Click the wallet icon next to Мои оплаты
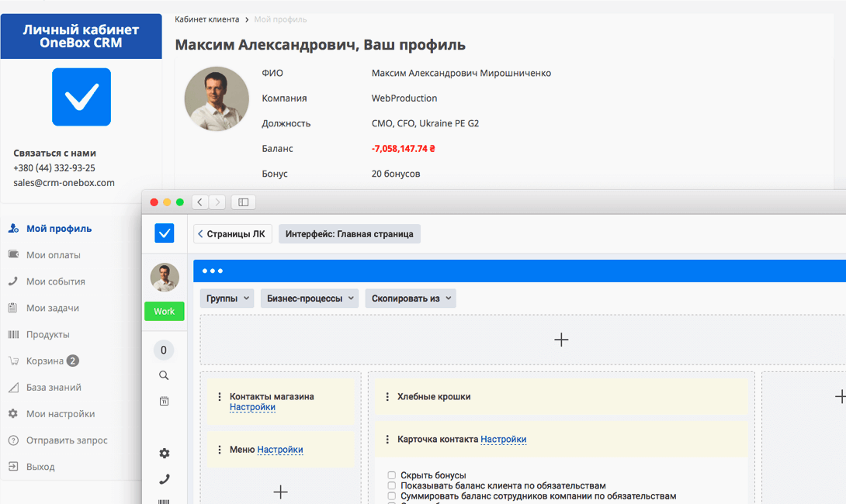The width and height of the screenshot is (846, 504). pyautogui.click(x=13, y=254)
